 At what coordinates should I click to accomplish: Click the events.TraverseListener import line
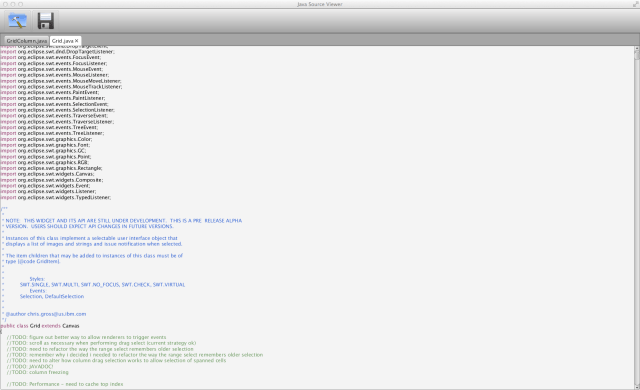(x=57, y=122)
